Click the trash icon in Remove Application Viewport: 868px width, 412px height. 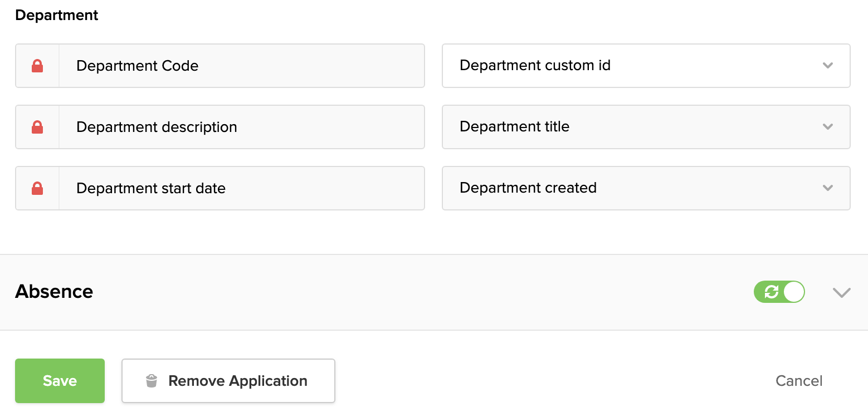[x=152, y=381]
